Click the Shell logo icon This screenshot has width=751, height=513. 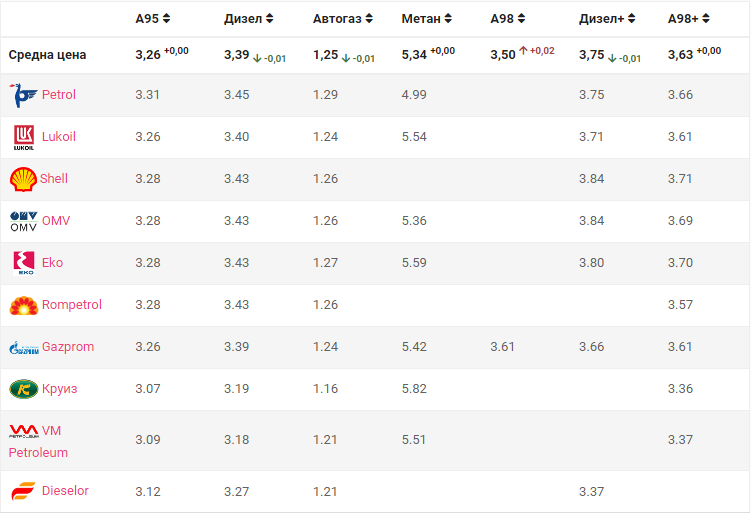tap(23, 179)
